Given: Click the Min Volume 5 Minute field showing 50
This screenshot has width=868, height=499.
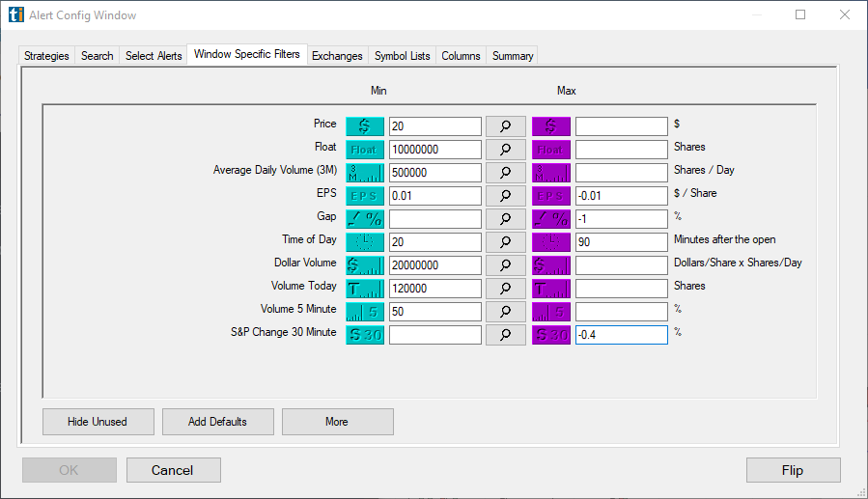Looking at the screenshot, I should [435, 312].
